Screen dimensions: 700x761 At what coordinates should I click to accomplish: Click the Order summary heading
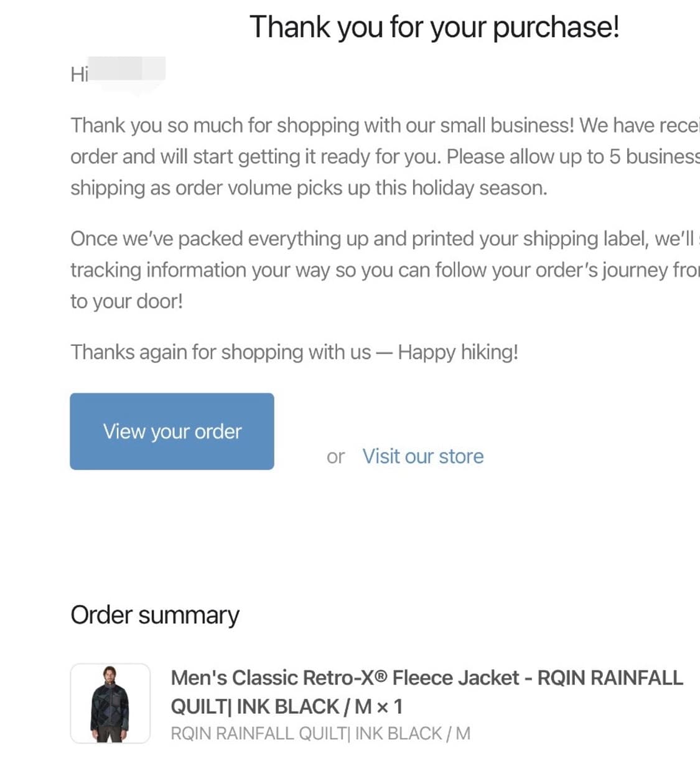pyautogui.click(x=154, y=615)
